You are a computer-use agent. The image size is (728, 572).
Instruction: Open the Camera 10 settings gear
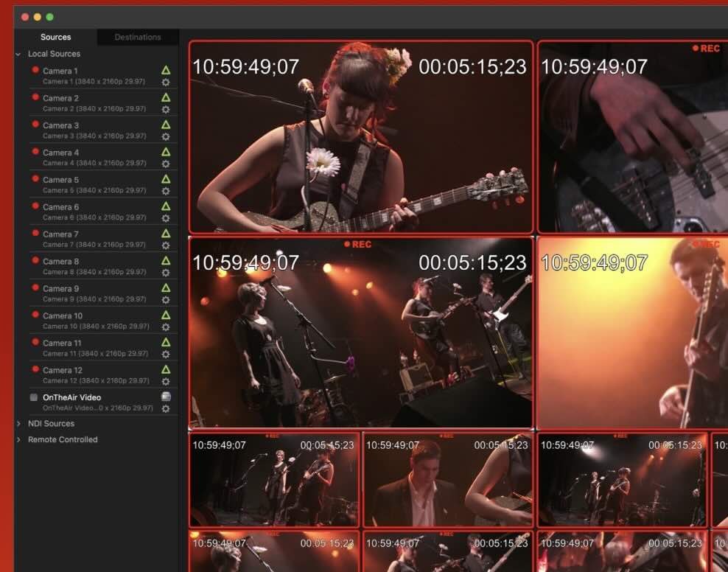coord(166,327)
